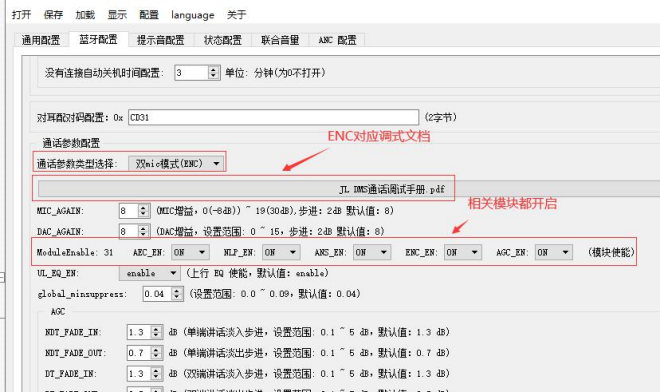660x392 pixels.
Task: Focus the auto power-off time field
Action: (192, 73)
